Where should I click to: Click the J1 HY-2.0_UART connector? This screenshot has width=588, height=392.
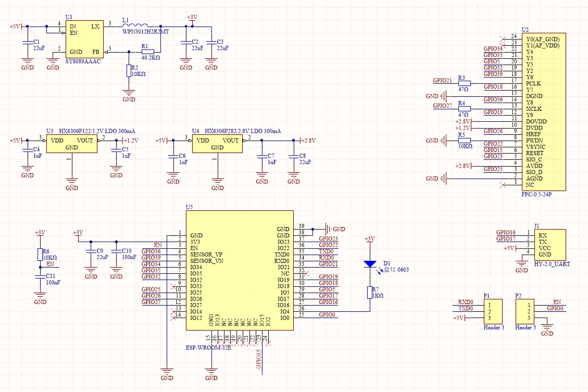pyautogui.click(x=549, y=244)
